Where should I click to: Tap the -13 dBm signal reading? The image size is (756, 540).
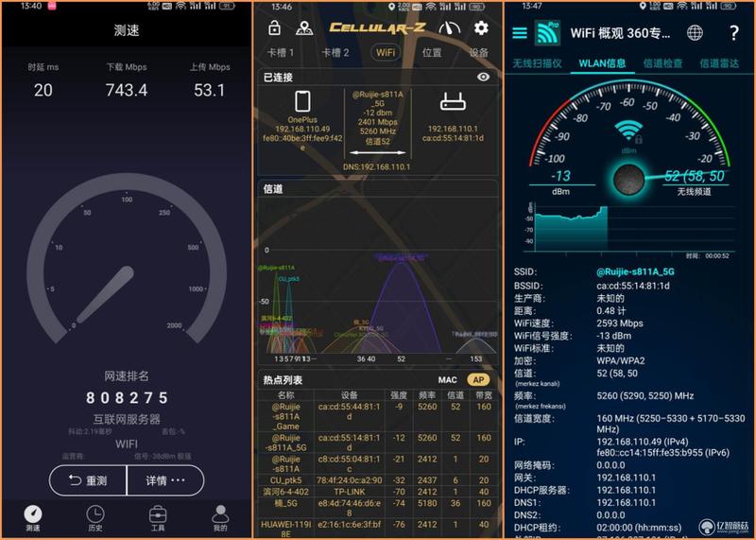pyautogui.click(x=560, y=176)
